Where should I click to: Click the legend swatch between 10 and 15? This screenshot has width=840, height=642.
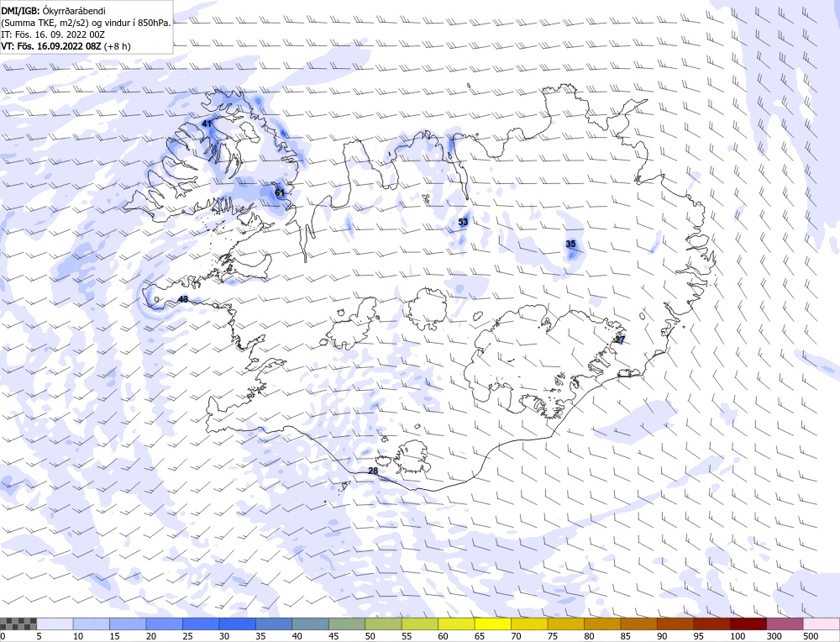(x=92, y=624)
